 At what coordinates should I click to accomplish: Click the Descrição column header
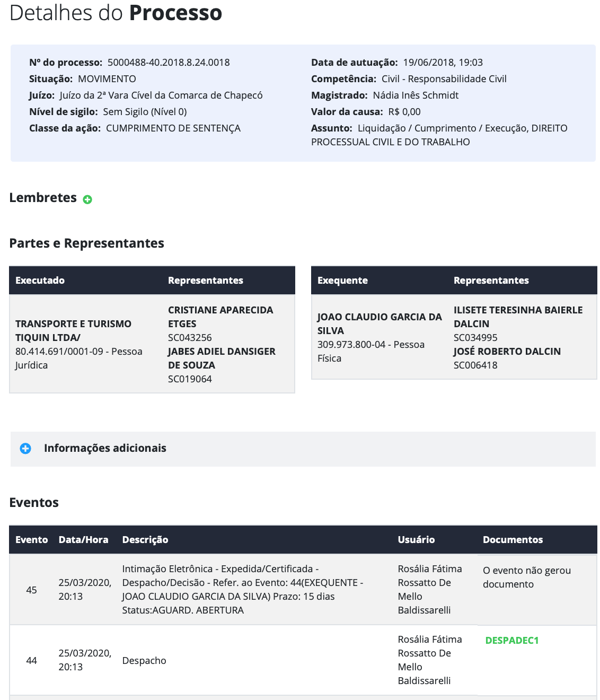coord(145,539)
